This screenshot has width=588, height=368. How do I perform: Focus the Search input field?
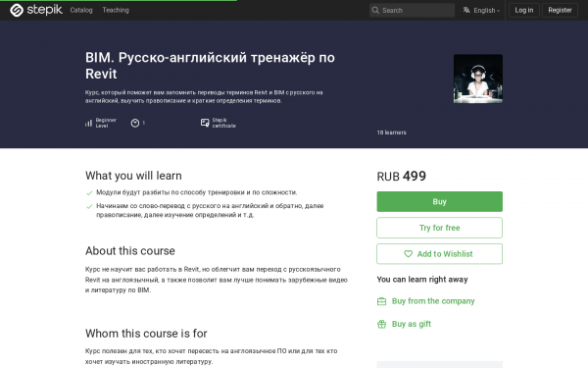pos(412,10)
